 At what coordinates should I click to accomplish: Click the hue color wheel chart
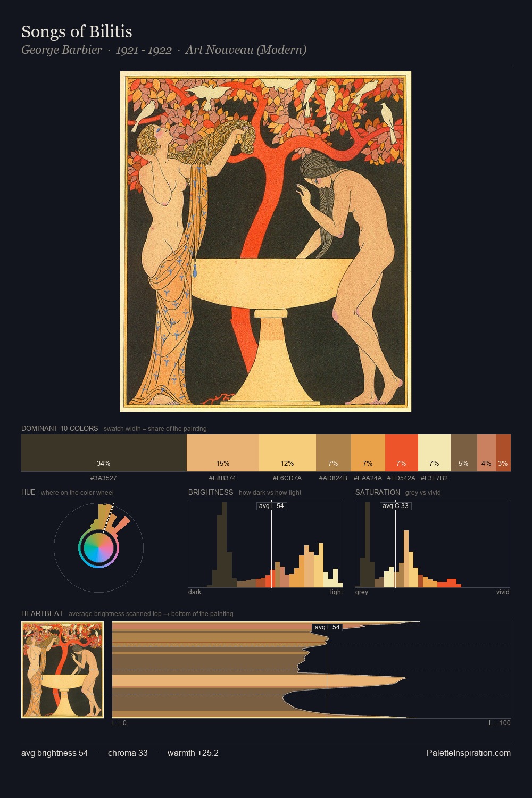tap(98, 547)
